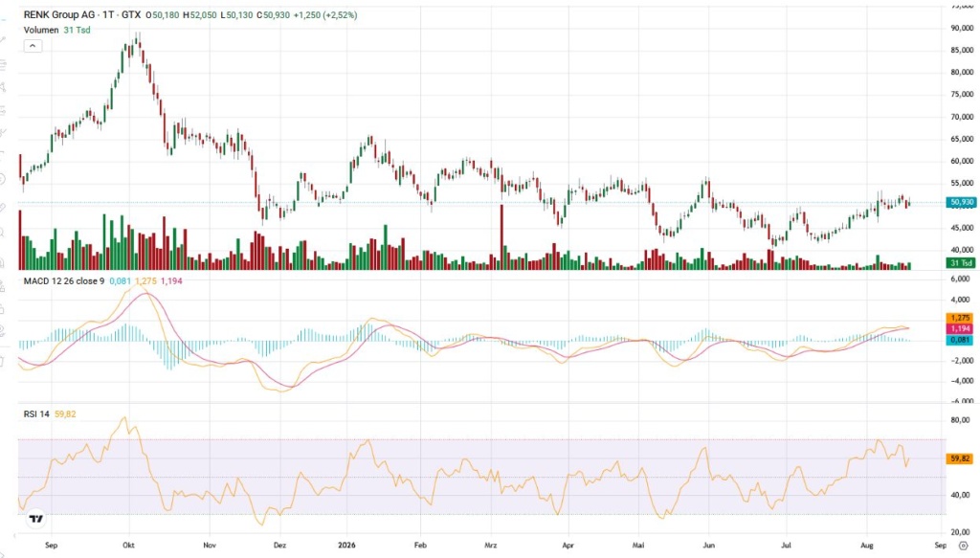Click the 2026 label on time axis
The width and height of the screenshot is (980, 558).
[x=346, y=545]
